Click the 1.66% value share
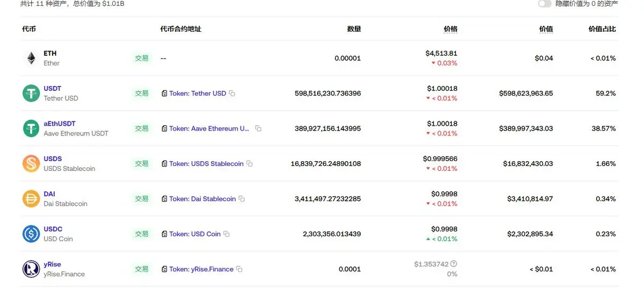644x290 pixels. point(606,163)
